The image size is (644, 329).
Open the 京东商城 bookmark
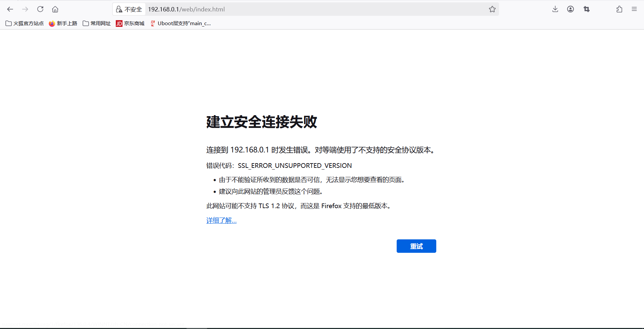(130, 23)
